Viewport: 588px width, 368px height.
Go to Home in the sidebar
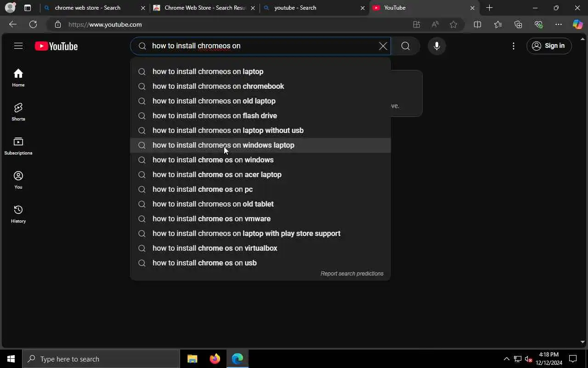pos(18,78)
